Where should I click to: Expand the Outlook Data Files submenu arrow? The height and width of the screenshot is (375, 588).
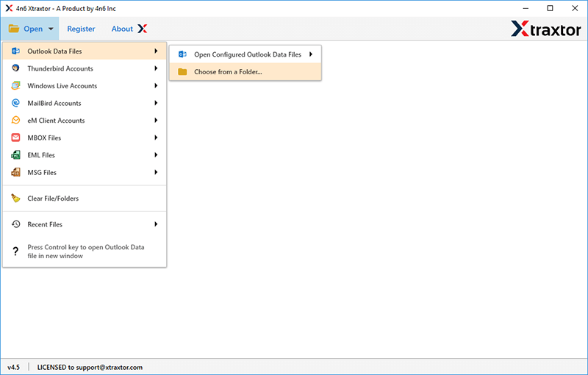(156, 51)
